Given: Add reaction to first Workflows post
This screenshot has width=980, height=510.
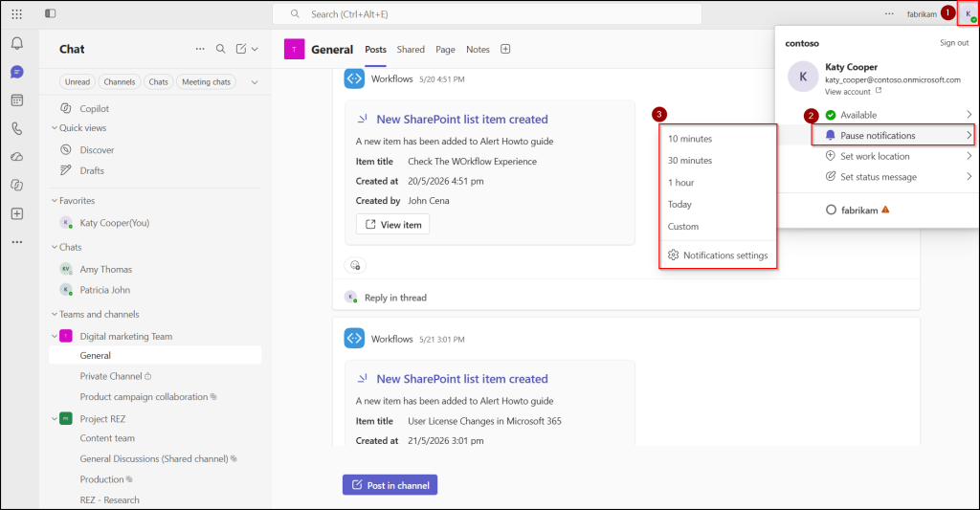Looking at the screenshot, I should [x=355, y=265].
